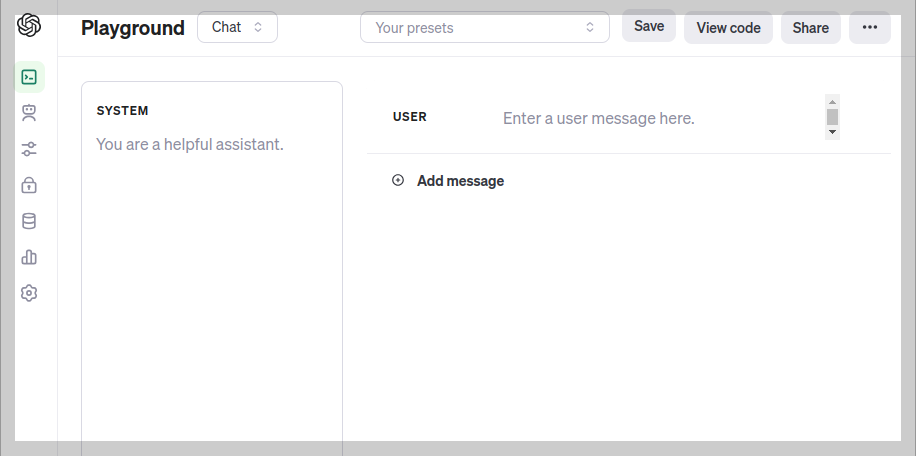Open the Assistants robot icon in sidebar

tap(29, 113)
